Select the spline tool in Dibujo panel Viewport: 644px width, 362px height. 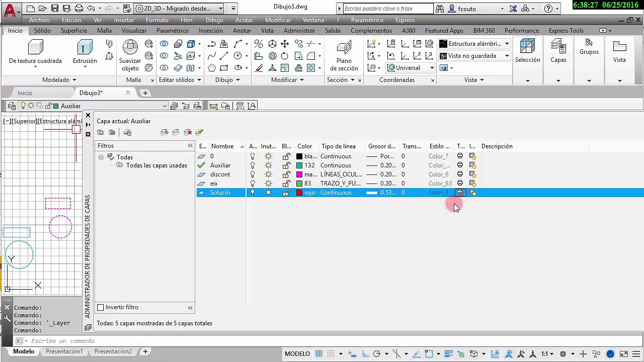(211, 56)
